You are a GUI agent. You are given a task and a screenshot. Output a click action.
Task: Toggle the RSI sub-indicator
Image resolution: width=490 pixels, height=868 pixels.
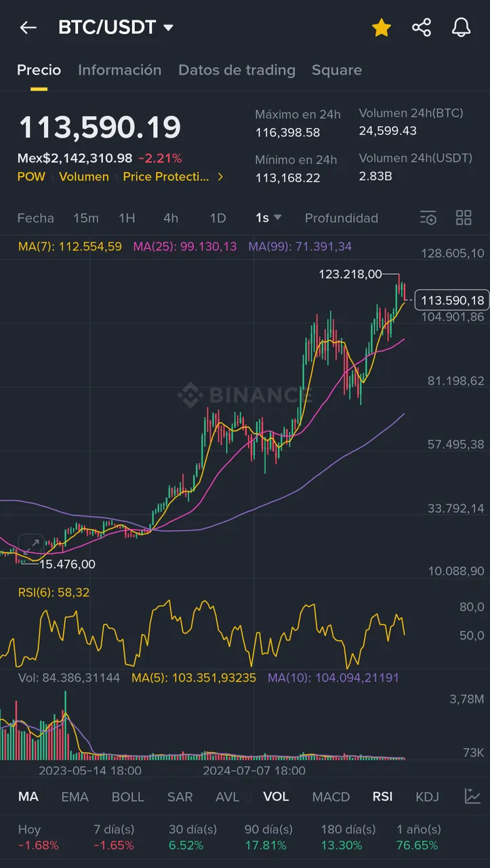382,796
